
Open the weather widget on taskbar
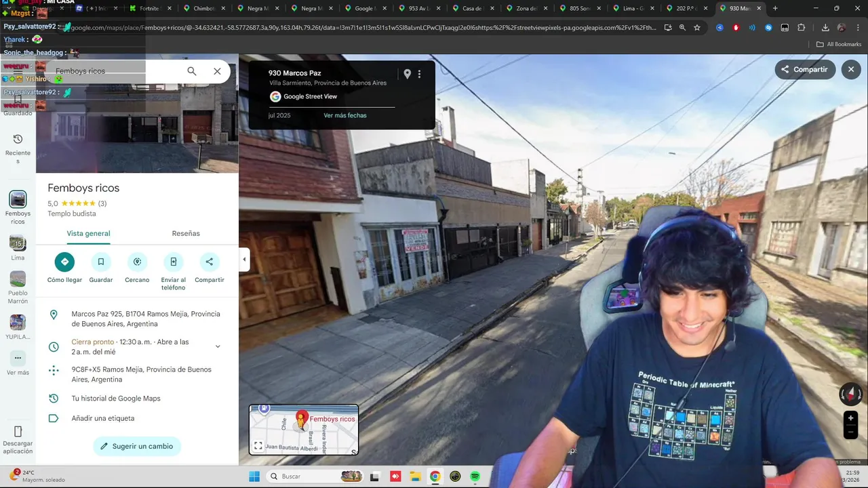[x=37, y=476]
